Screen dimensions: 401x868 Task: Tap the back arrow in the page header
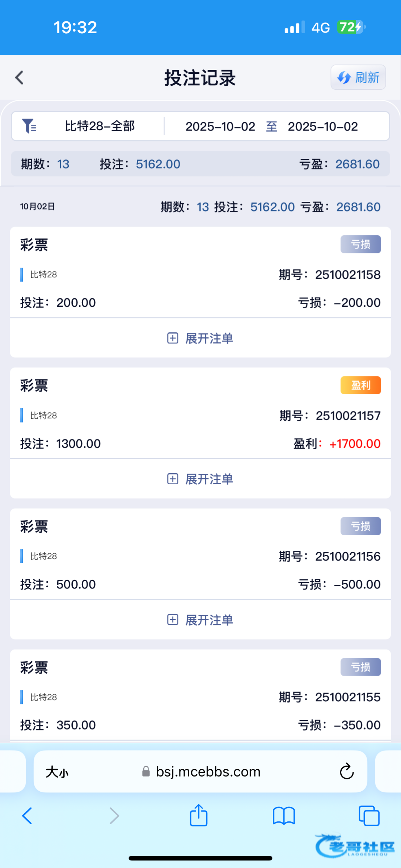pos(20,77)
